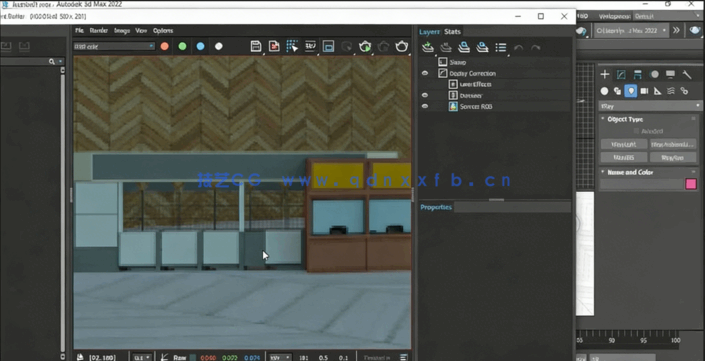This screenshot has width=705, height=361.
Task: Open the Render menu in frame buffer
Action: tap(98, 31)
